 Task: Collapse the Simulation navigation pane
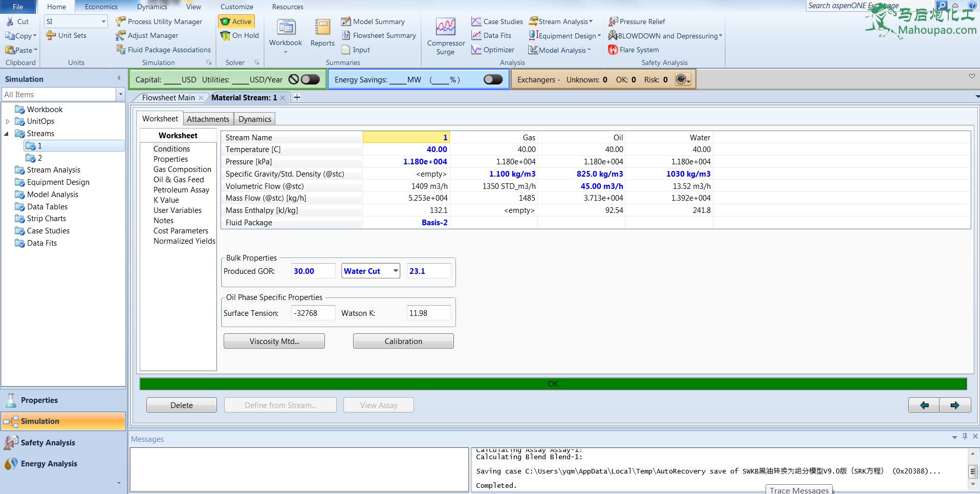(x=119, y=78)
